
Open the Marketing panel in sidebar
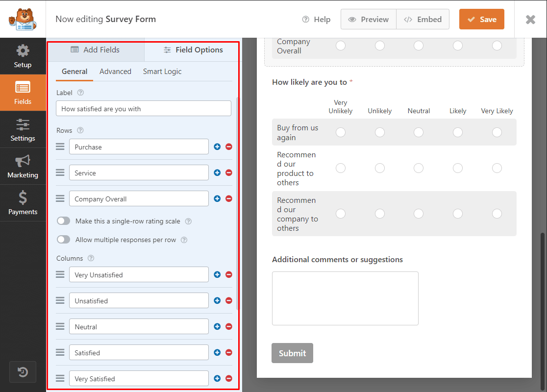(x=23, y=167)
